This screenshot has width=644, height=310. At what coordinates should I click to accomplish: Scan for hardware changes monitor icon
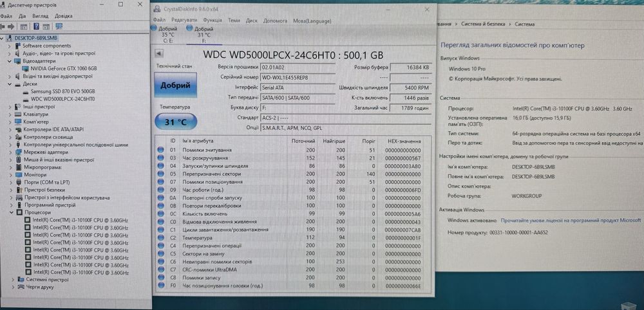[59, 26]
